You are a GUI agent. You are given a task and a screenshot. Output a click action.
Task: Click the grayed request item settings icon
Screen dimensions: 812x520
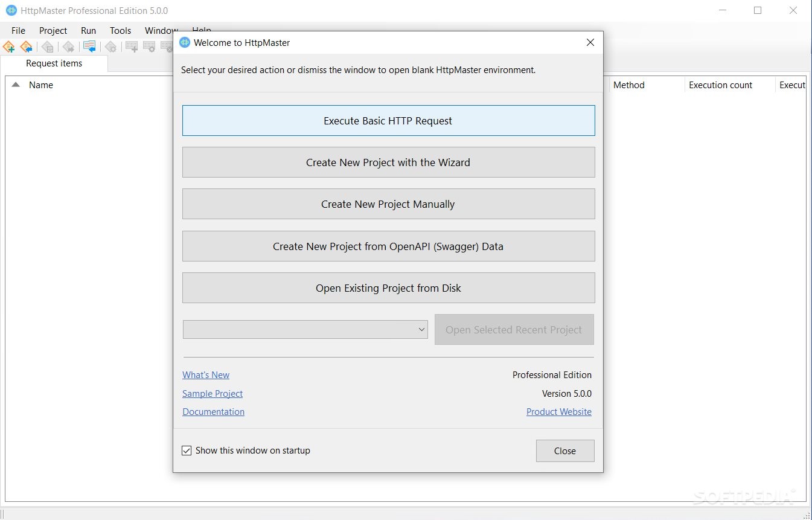[x=149, y=47]
